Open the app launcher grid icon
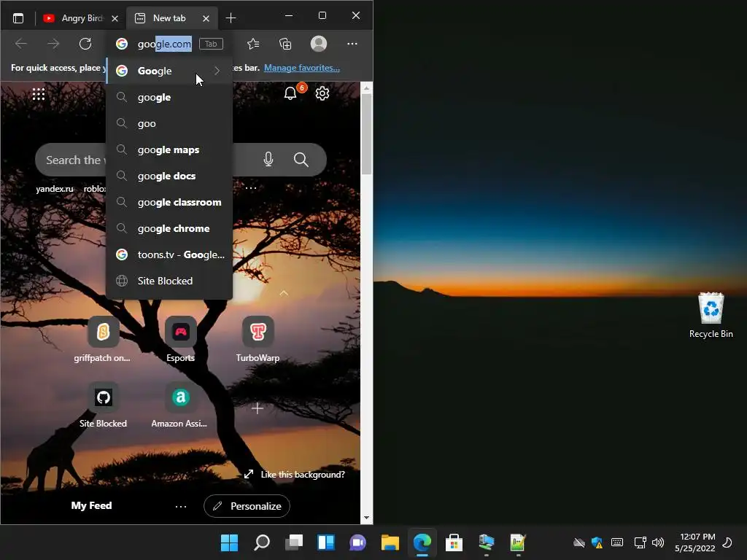The width and height of the screenshot is (747, 560). click(39, 94)
